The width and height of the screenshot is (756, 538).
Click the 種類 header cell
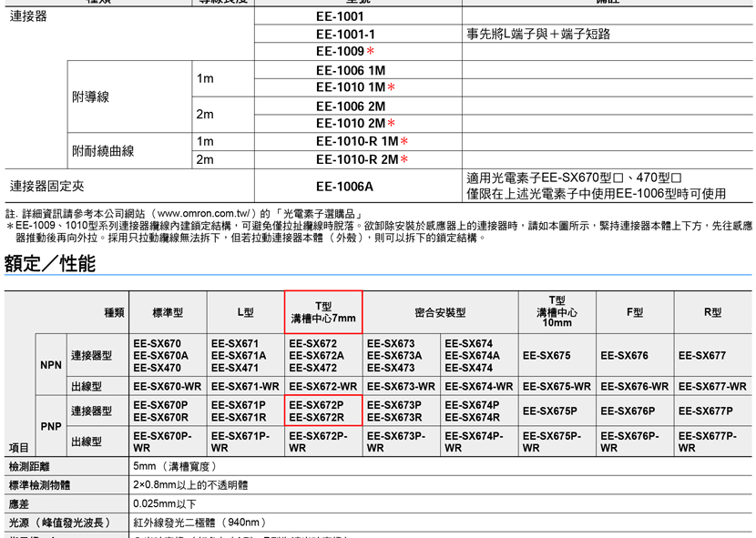click(114, 313)
